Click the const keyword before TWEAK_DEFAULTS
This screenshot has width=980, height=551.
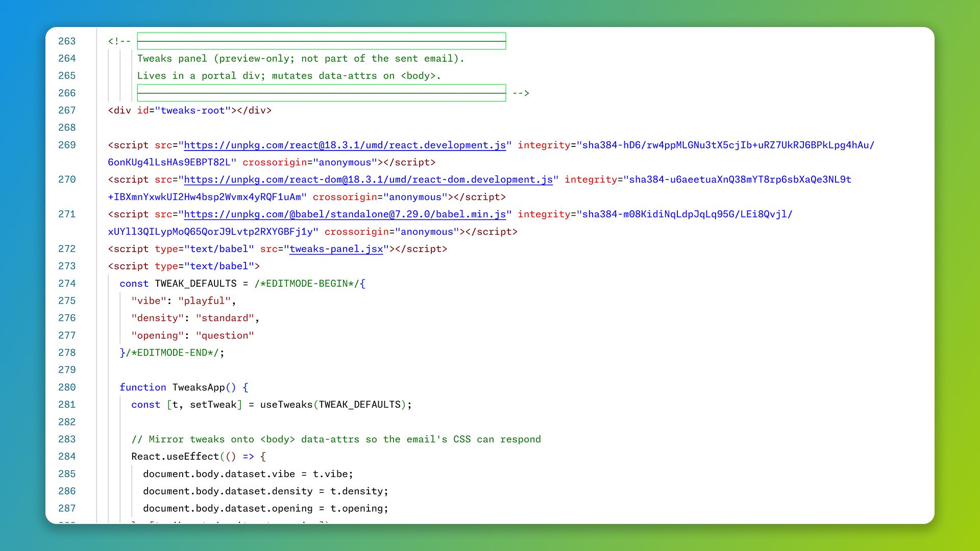click(x=134, y=284)
